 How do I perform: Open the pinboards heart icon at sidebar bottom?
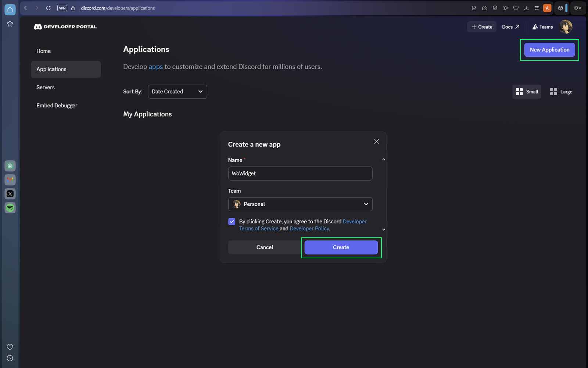point(10,347)
